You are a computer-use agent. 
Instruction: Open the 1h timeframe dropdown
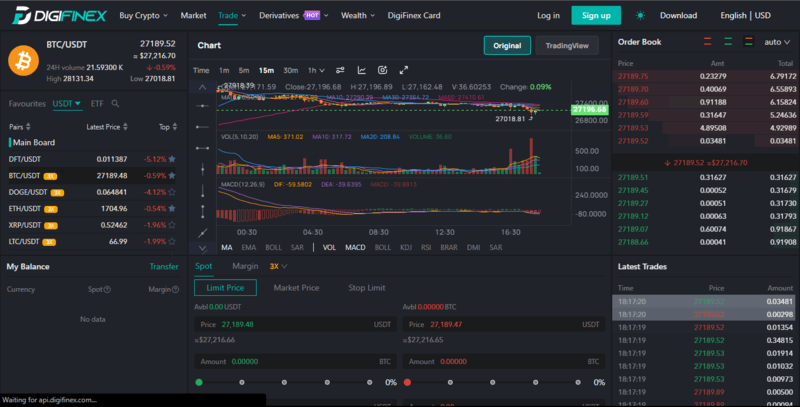click(x=316, y=70)
